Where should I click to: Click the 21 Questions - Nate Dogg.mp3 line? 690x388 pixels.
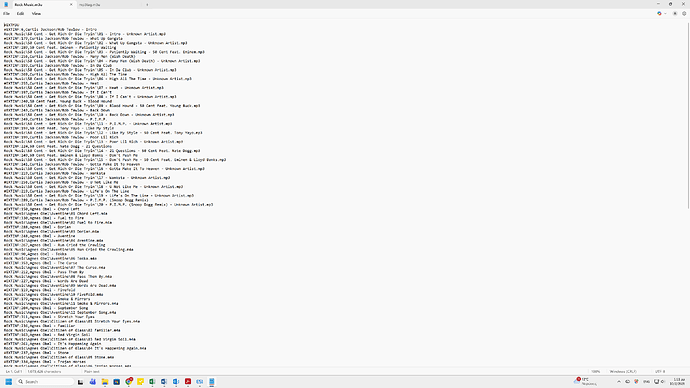[x=102, y=150]
